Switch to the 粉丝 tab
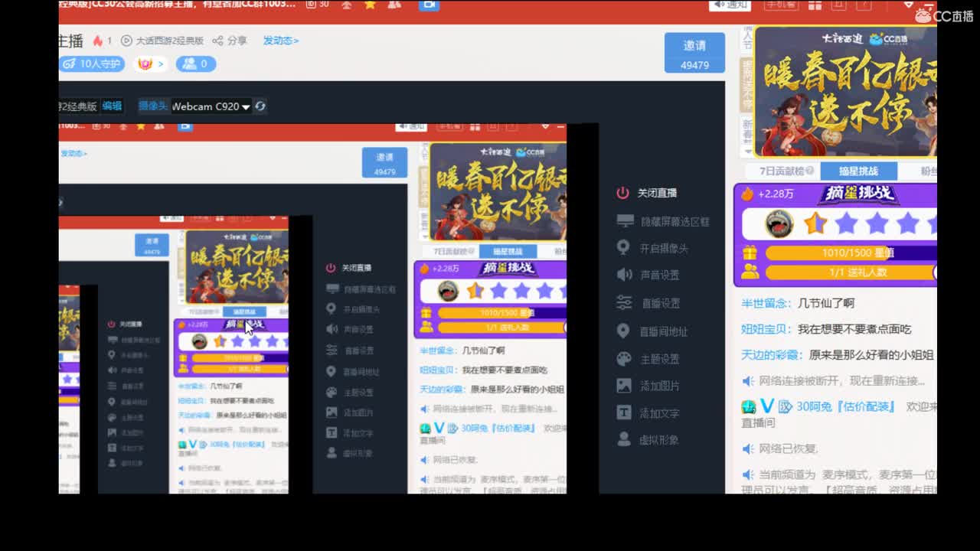 tap(927, 171)
